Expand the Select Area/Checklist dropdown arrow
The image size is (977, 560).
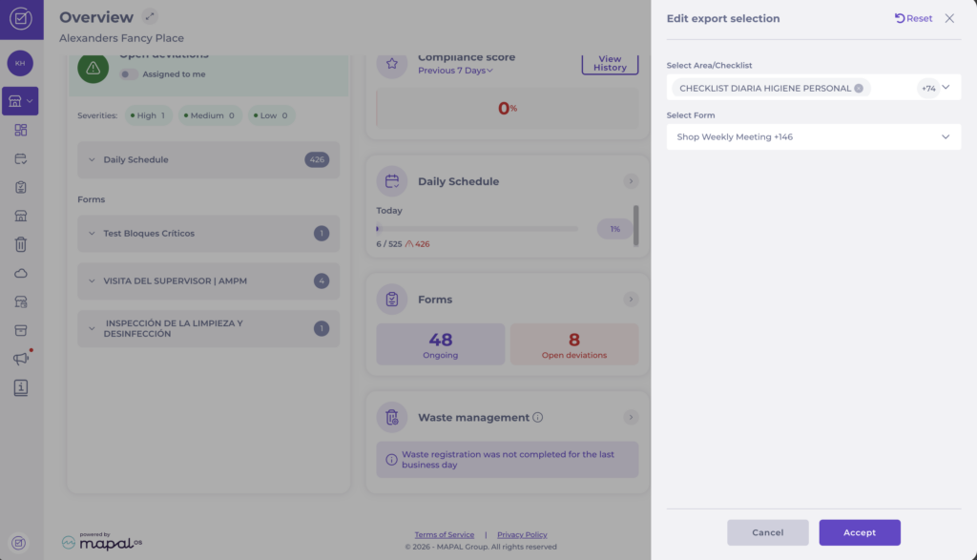click(x=946, y=88)
